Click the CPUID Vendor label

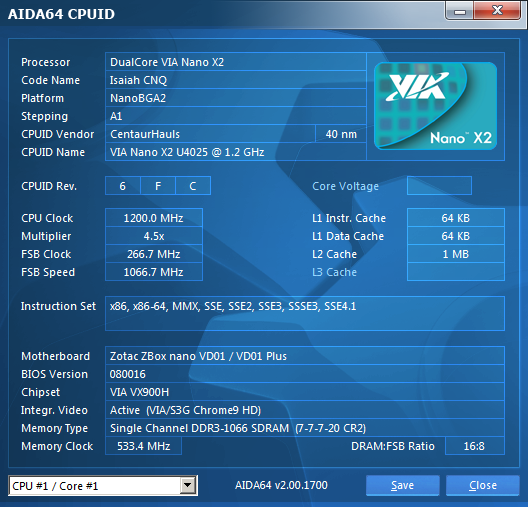pyautogui.click(x=58, y=134)
